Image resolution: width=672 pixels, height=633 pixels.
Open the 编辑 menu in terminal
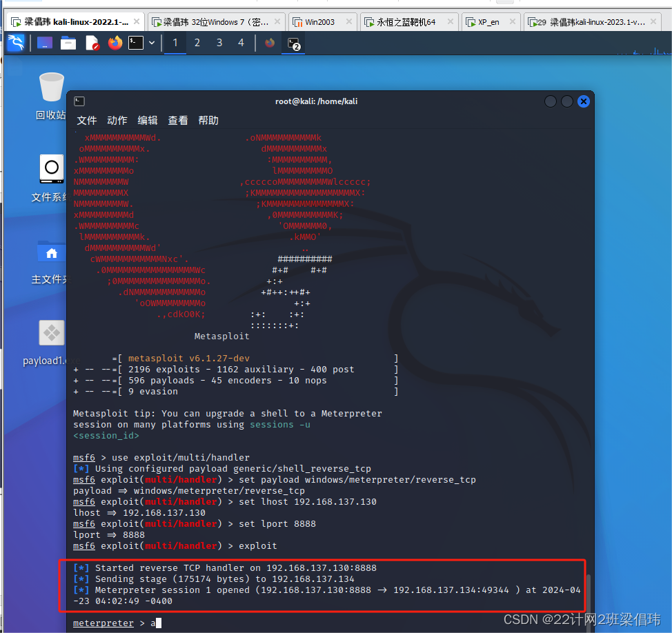[148, 121]
